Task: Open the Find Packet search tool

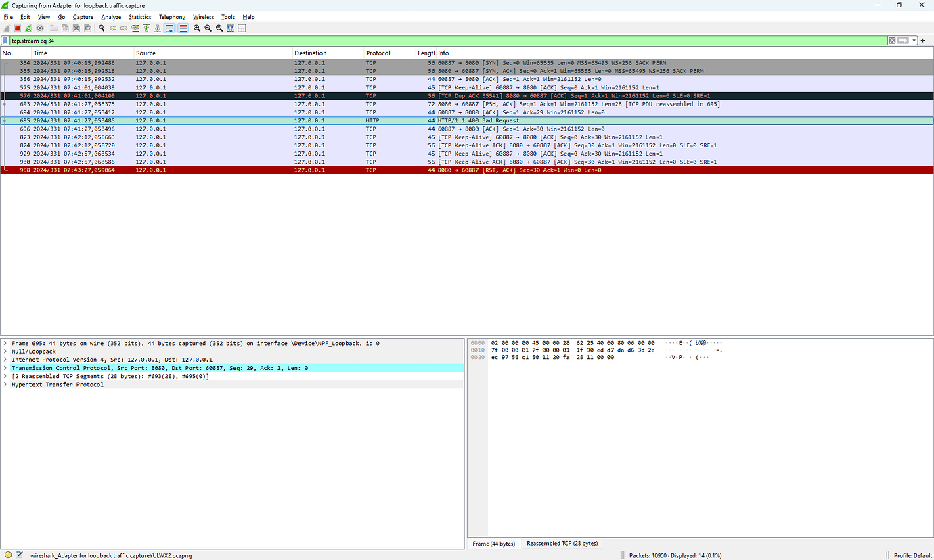Action: coord(102,28)
